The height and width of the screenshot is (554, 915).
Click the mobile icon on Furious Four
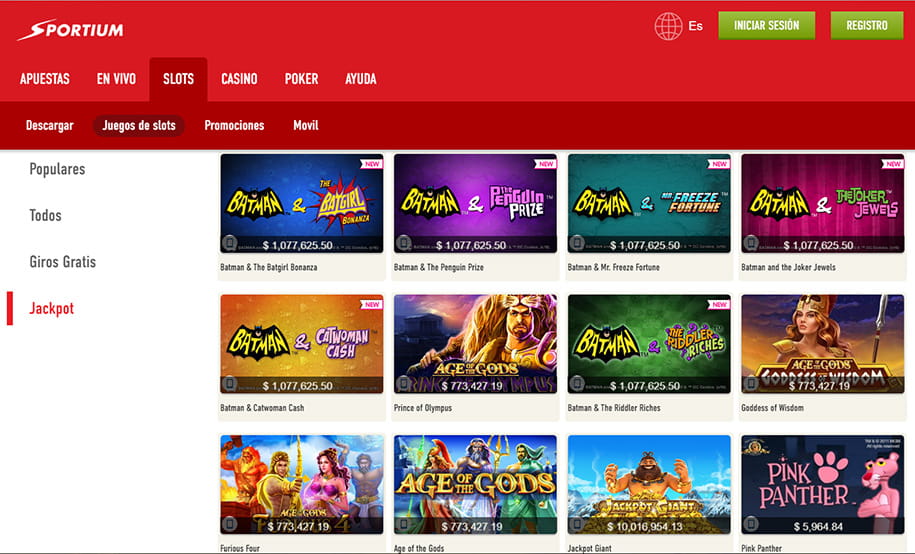coord(229,524)
